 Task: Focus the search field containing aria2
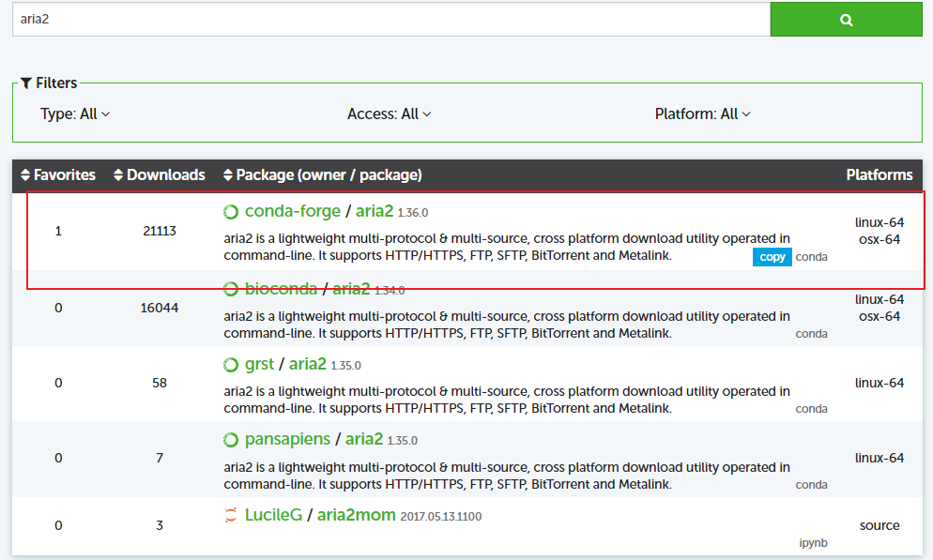(x=391, y=19)
